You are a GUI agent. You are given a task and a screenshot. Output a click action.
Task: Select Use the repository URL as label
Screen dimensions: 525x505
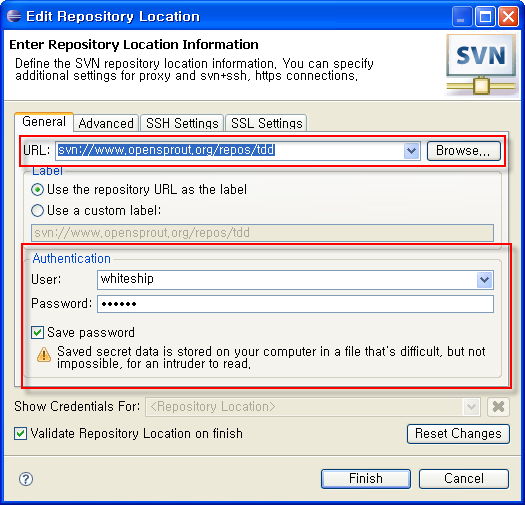coord(38,190)
